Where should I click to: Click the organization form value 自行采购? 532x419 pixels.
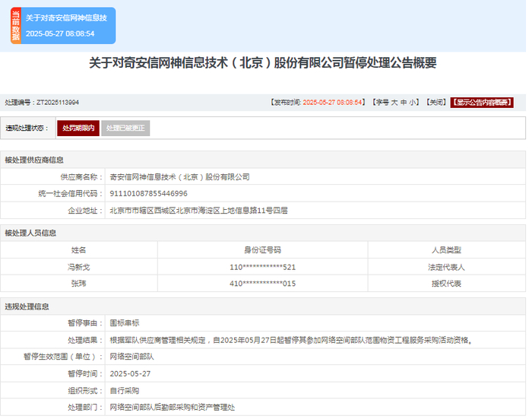pos(125,390)
